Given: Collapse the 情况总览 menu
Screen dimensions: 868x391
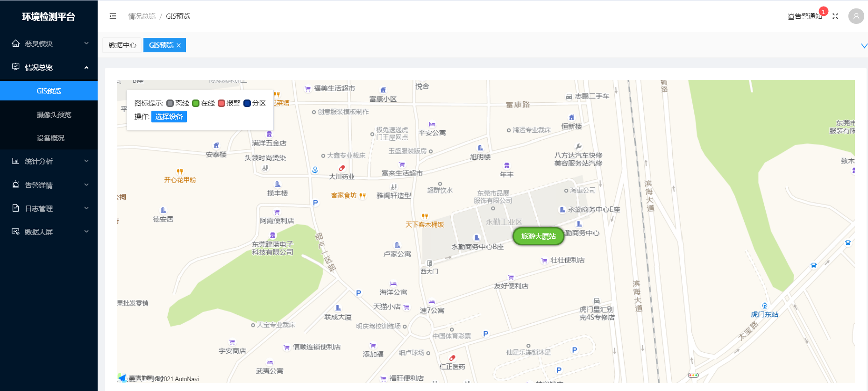Looking at the screenshot, I should (x=86, y=67).
